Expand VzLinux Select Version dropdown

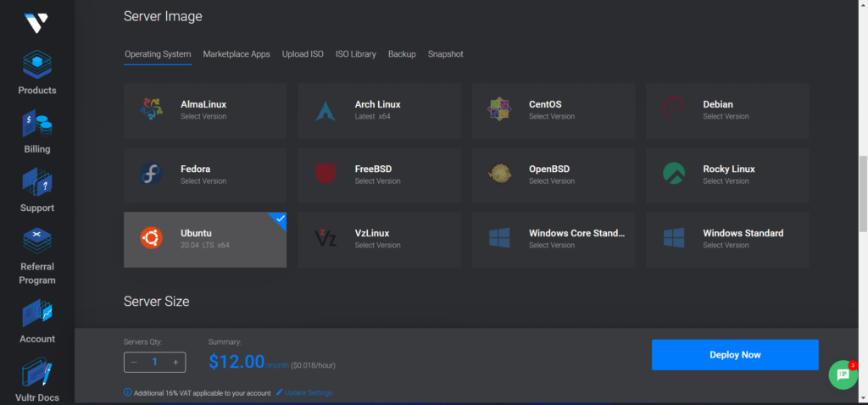click(x=377, y=245)
